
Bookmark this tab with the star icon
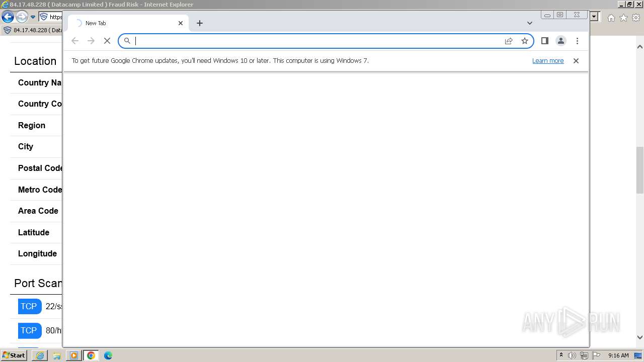[x=525, y=41]
